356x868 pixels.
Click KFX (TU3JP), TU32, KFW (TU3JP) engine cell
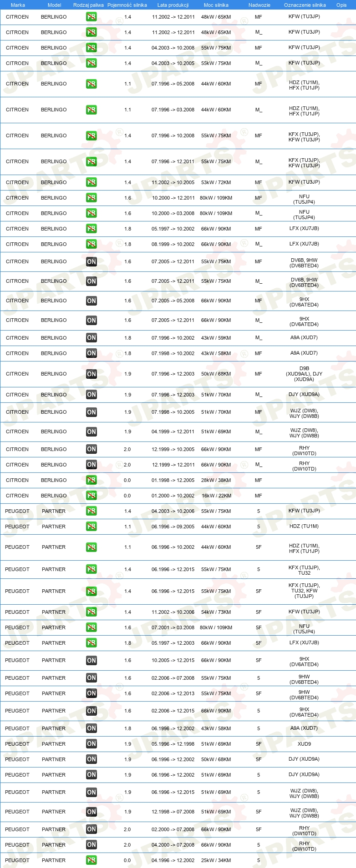tap(304, 591)
